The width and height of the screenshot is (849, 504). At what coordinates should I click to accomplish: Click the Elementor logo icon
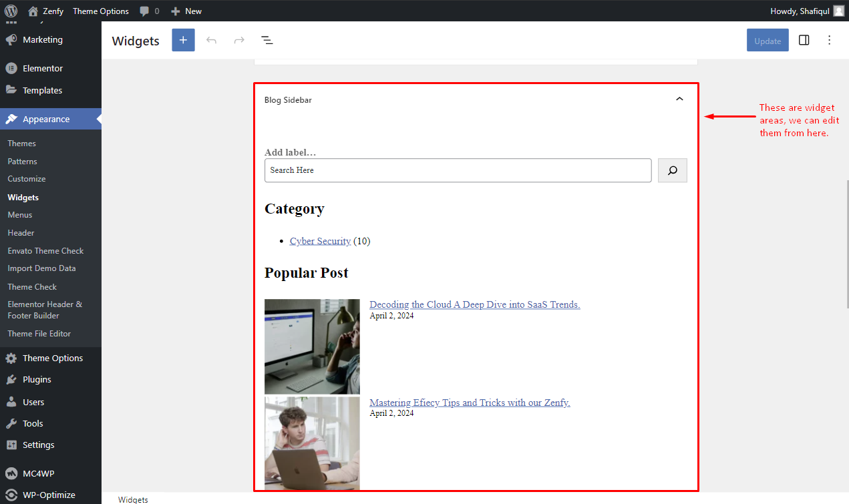(x=11, y=68)
